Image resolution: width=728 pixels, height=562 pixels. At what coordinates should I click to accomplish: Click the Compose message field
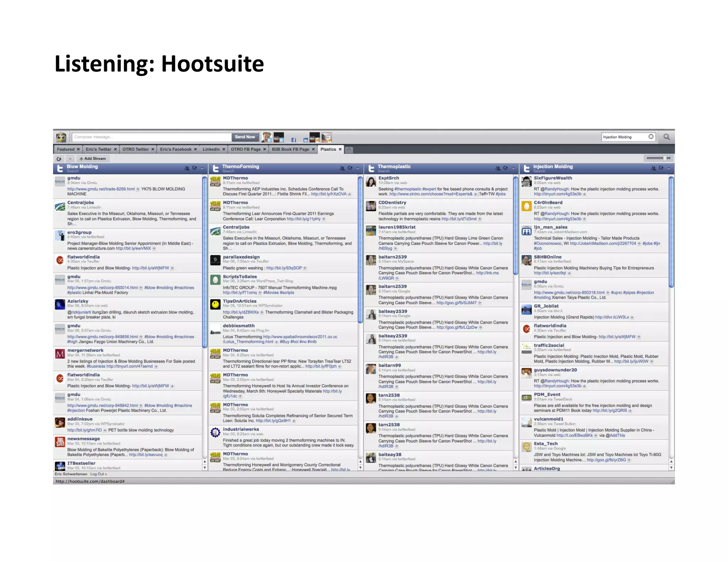click(152, 137)
